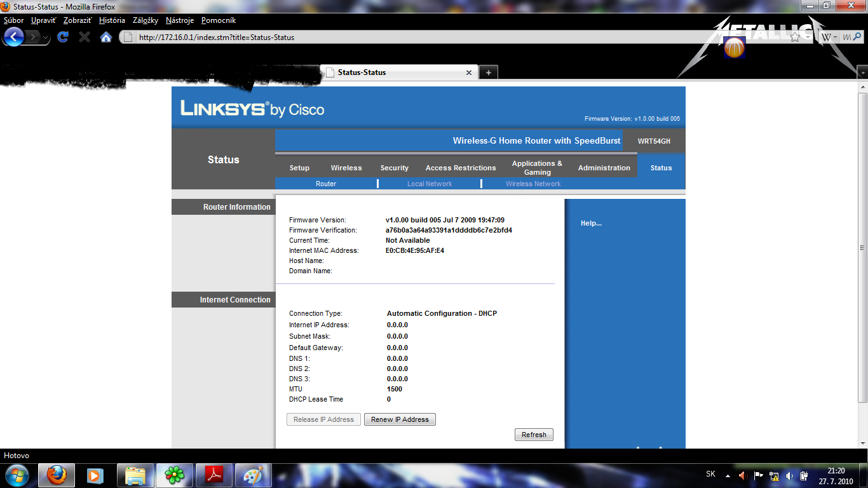
Task: Click the disabled Release IP Address button
Action: (x=323, y=419)
